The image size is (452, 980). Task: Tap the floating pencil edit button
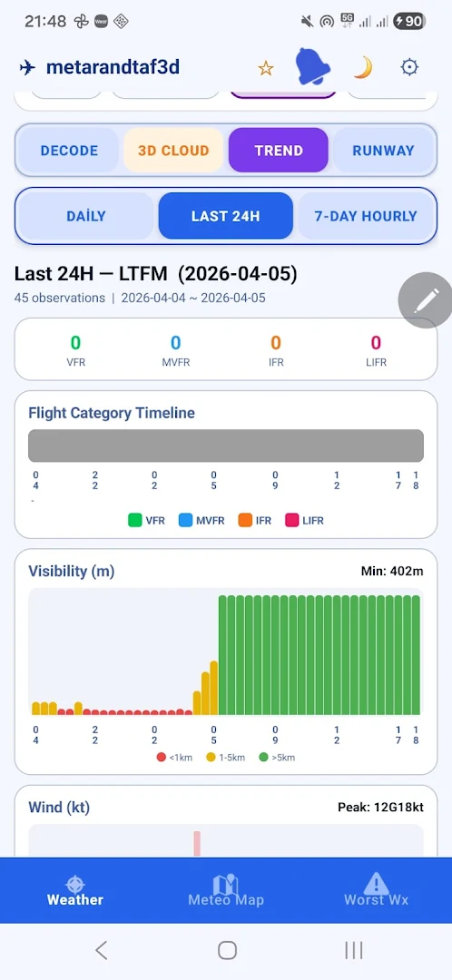(x=426, y=300)
